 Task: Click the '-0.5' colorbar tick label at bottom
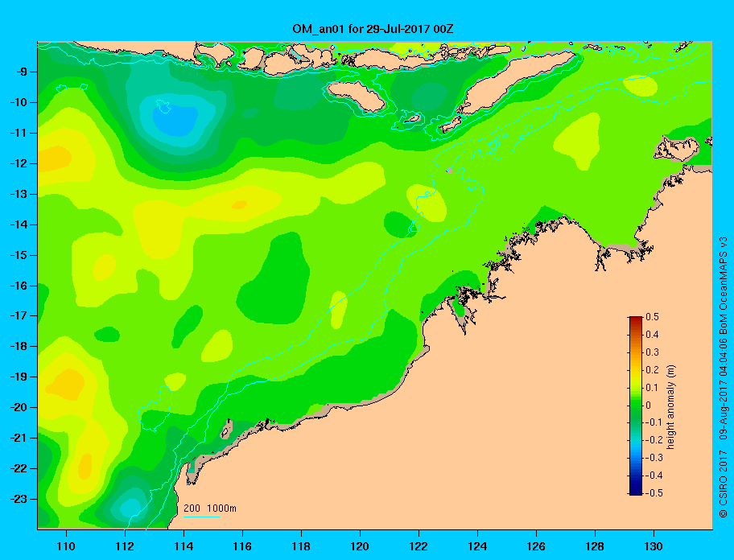(654, 493)
